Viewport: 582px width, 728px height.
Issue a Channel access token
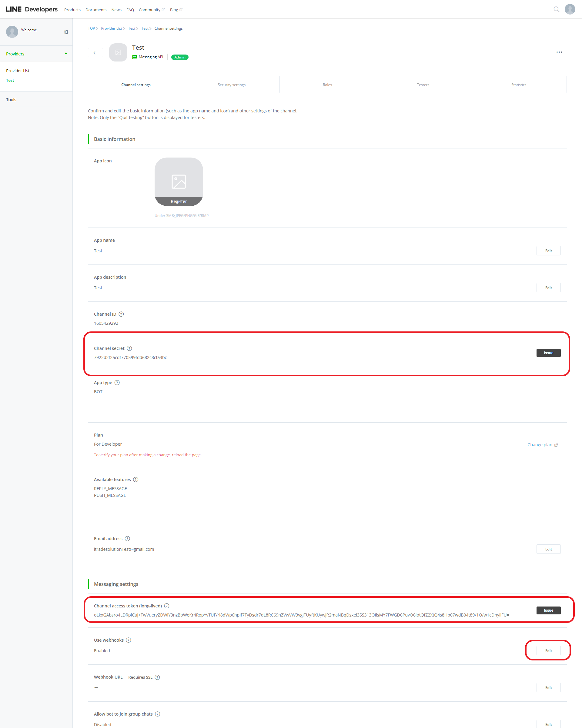coord(548,610)
